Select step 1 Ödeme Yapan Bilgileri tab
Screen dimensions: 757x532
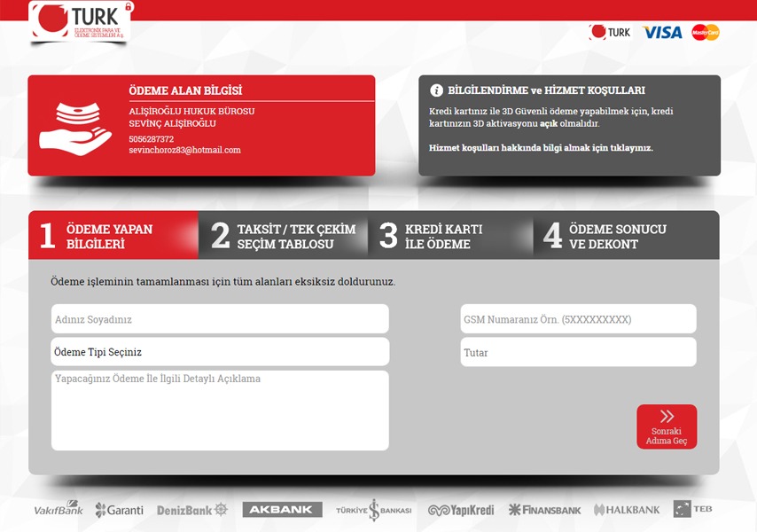(113, 236)
